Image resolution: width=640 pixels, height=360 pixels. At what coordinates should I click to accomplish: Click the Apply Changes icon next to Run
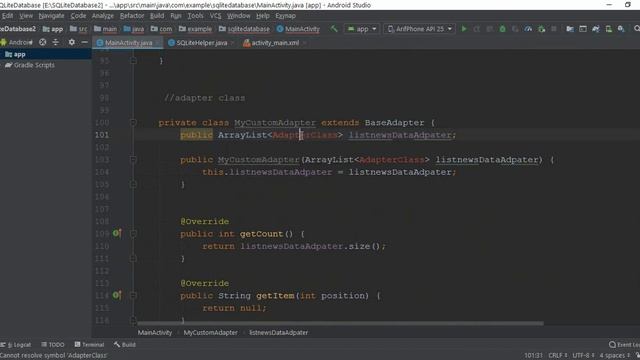pyautogui.click(x=476, y=29)
